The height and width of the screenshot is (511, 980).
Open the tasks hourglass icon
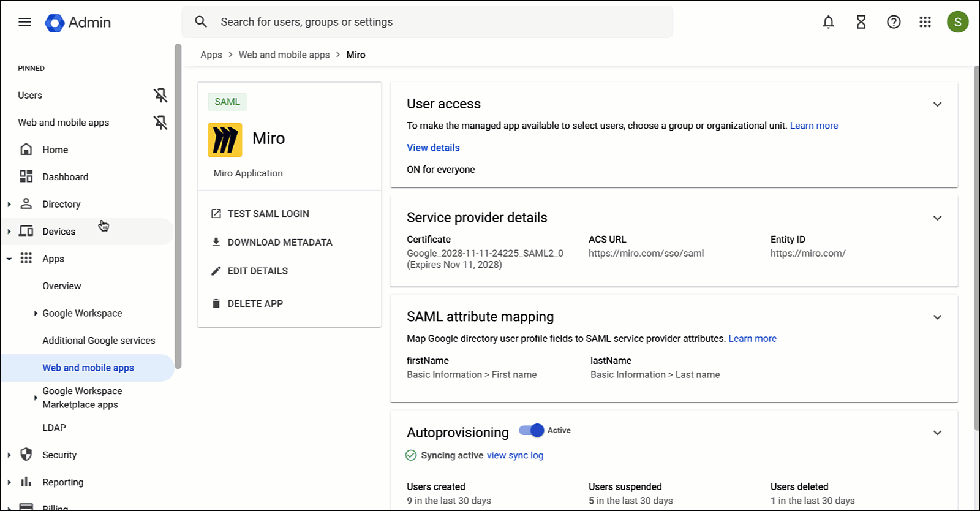861,22
